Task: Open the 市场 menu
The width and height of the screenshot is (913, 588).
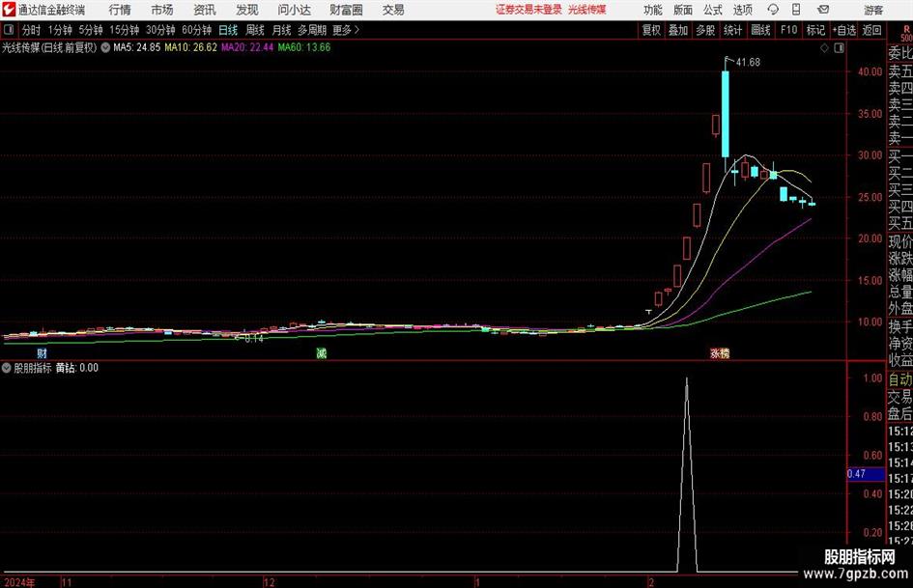Action: pos(162,10)
